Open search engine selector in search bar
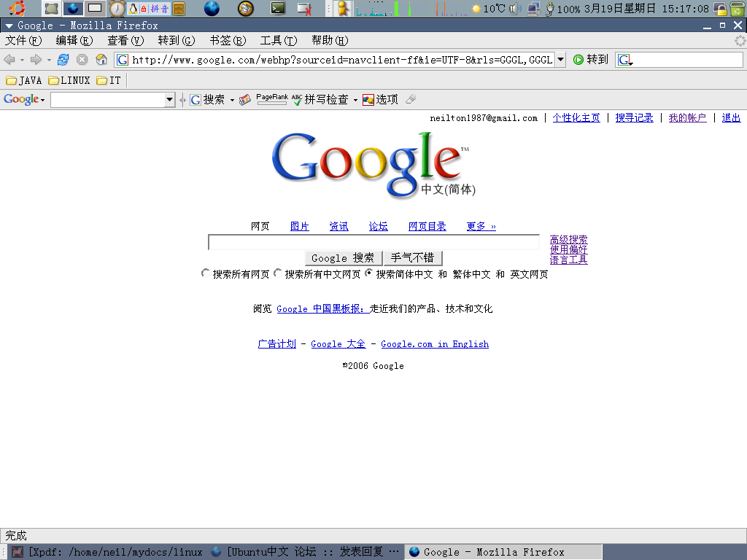Image resolution: width=747 pixels, height=560 pixels. [x=625, y=60]
